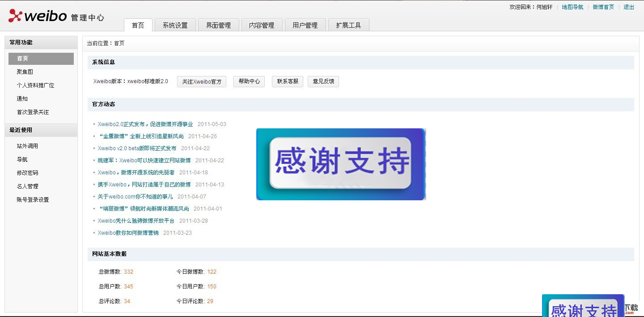The image size is (644, 317).
Task: Open the “金鹰微博”全新上线引追星新风尚 link
Action: pyautogui.click(x=141, y=136)
